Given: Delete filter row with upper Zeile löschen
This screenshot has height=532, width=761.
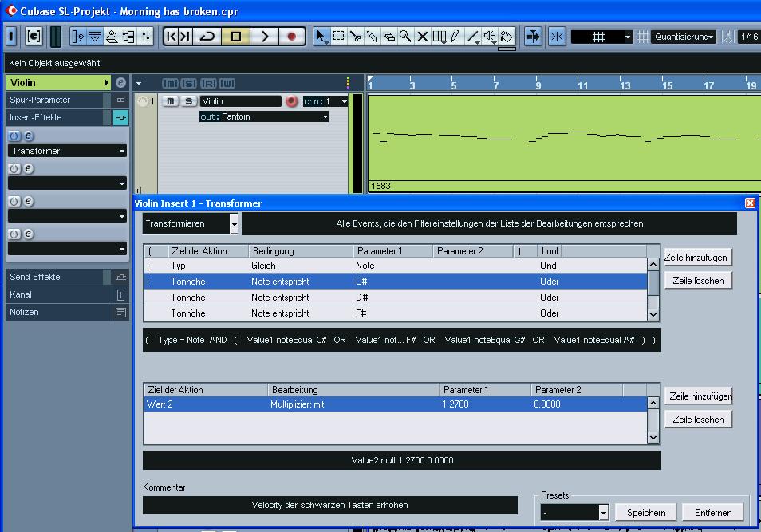Looking at the screenshot, I should [697, 281].
